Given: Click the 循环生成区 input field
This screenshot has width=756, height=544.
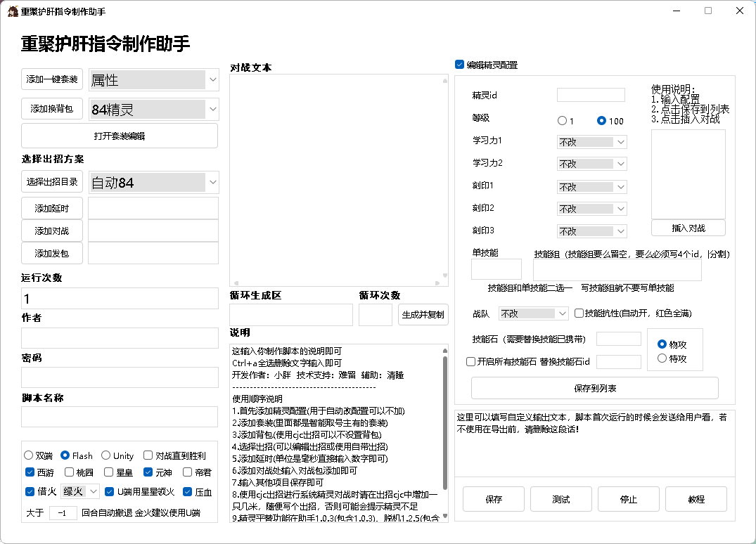Looking at the screenshot, I should tap(291, 315).
